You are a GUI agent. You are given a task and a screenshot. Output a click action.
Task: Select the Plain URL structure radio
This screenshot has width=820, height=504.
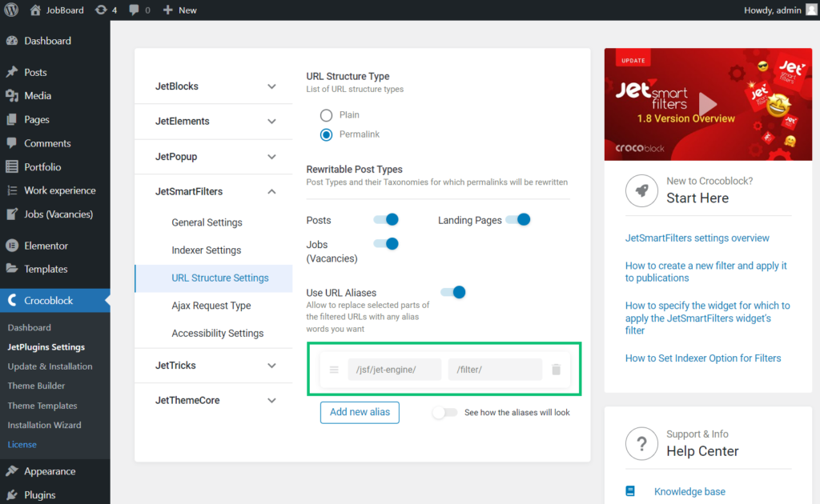coord(327,115)
